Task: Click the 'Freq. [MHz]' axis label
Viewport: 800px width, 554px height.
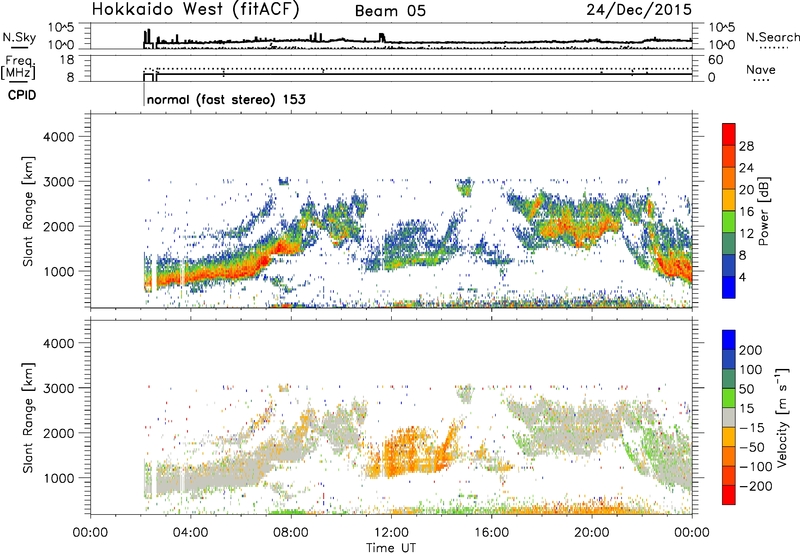Action: point(18,68)
